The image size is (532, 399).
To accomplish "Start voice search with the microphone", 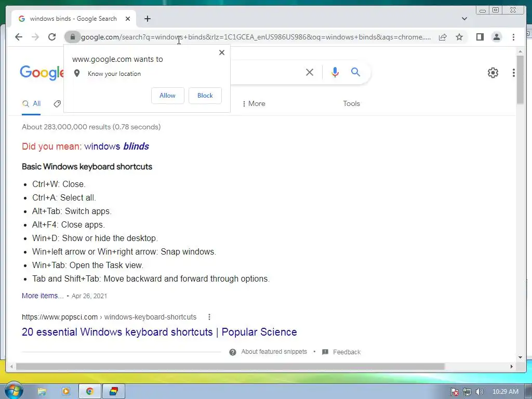I will (335, 72).
